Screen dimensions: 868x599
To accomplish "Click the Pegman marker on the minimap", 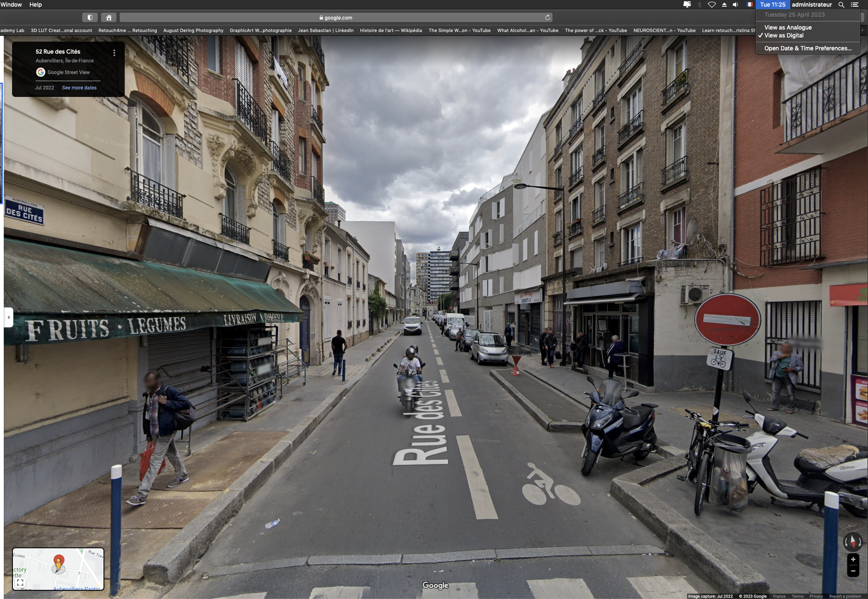I will [x=59, y=562].
